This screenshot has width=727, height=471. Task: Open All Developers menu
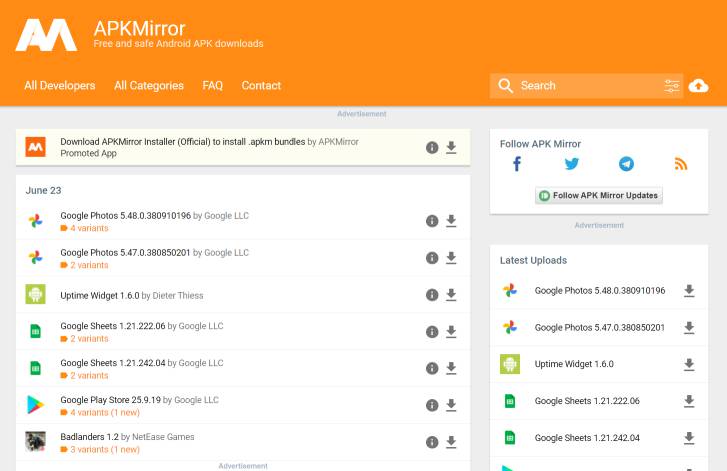pyautogui.click(x=60, y=86)
